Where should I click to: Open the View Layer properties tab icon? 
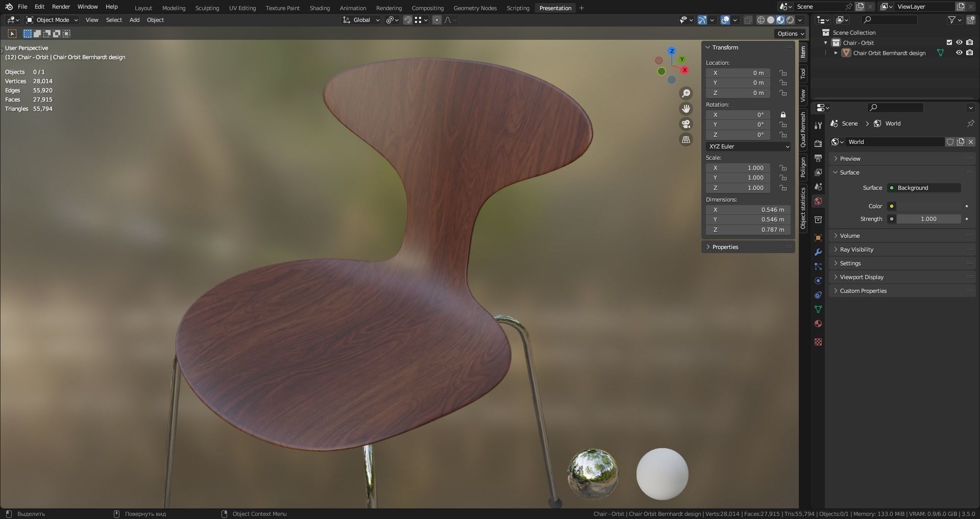pos(818,172)
